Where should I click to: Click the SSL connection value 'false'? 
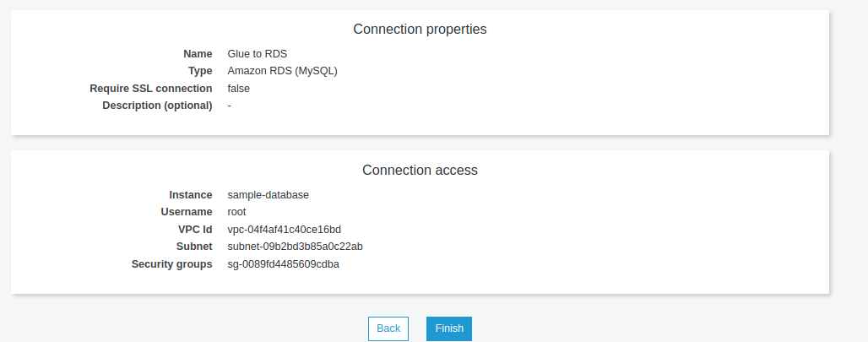coord(239,89)
